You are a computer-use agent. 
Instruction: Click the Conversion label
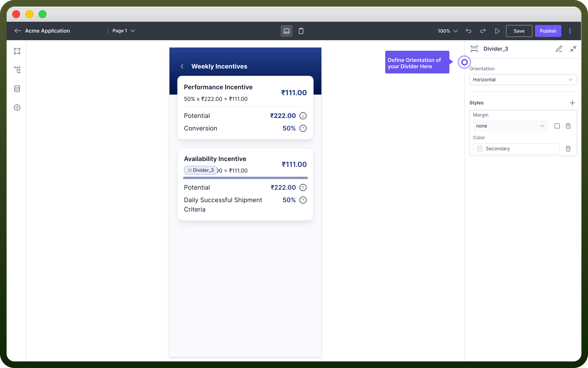tap(200, 128)
